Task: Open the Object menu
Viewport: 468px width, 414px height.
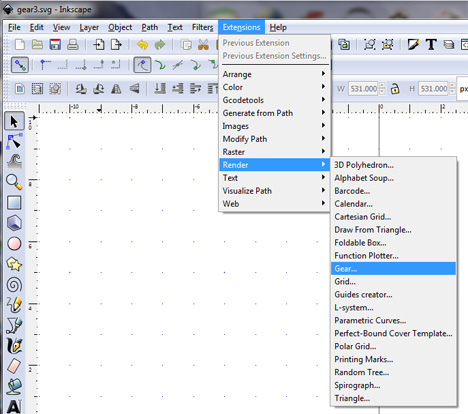Action: pos(120,27)
